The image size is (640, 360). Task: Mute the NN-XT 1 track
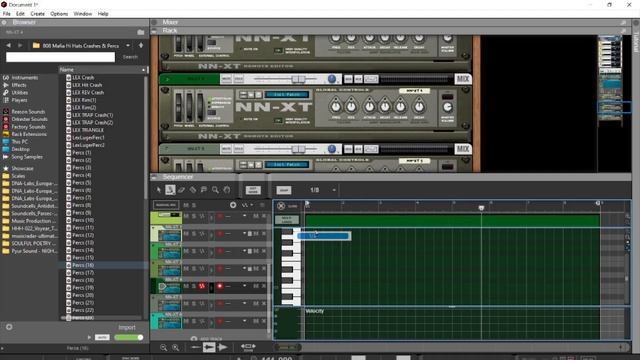coord(186,234)
